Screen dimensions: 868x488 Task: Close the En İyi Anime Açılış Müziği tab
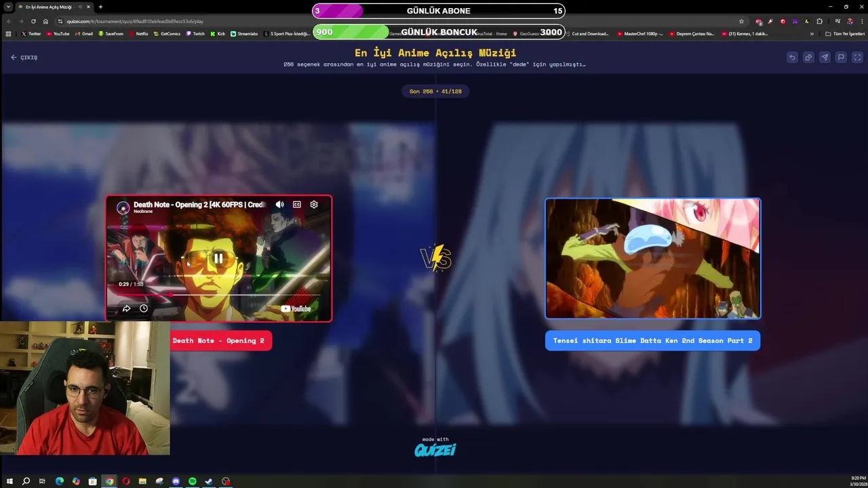(x=88, y=7)
